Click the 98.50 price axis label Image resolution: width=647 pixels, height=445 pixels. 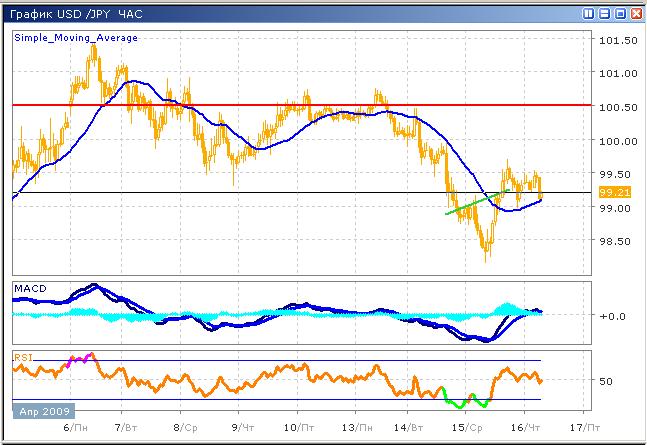(x=614, y=241)
